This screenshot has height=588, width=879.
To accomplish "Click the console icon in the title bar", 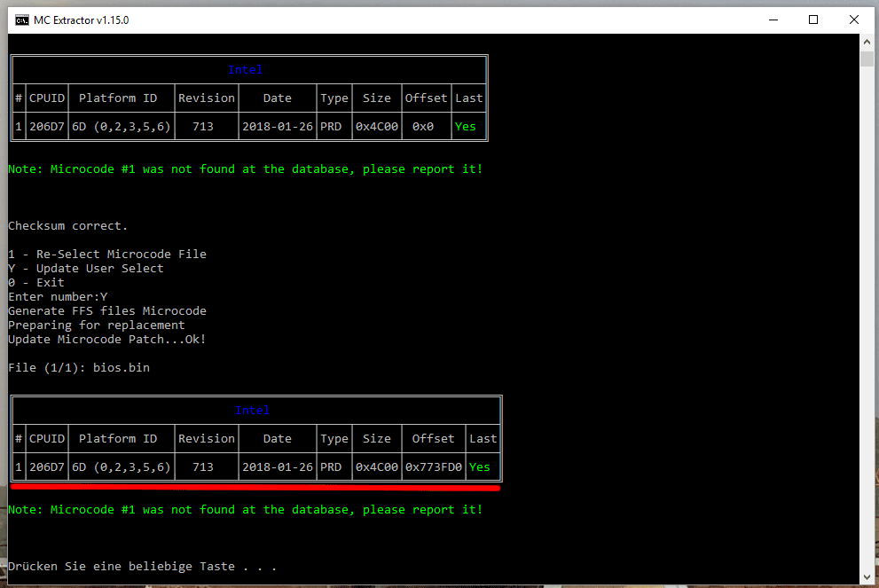I will click(22, 20).
